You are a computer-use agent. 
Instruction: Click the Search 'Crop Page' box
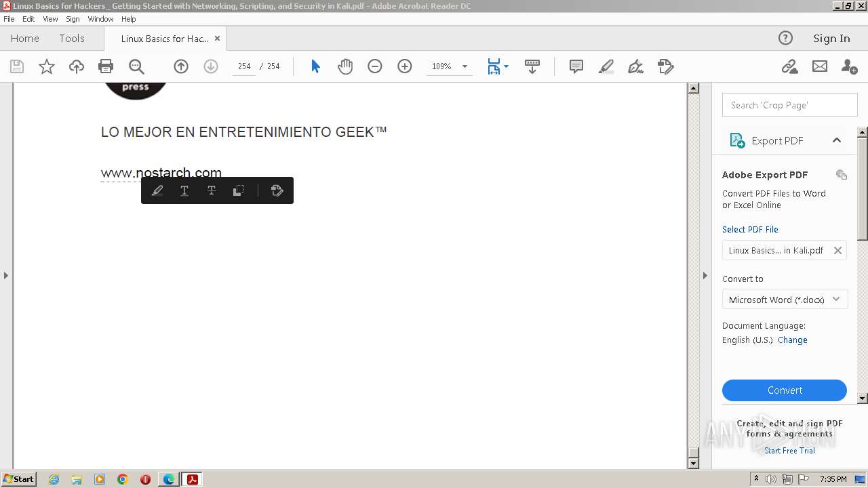tap(790, 105)
